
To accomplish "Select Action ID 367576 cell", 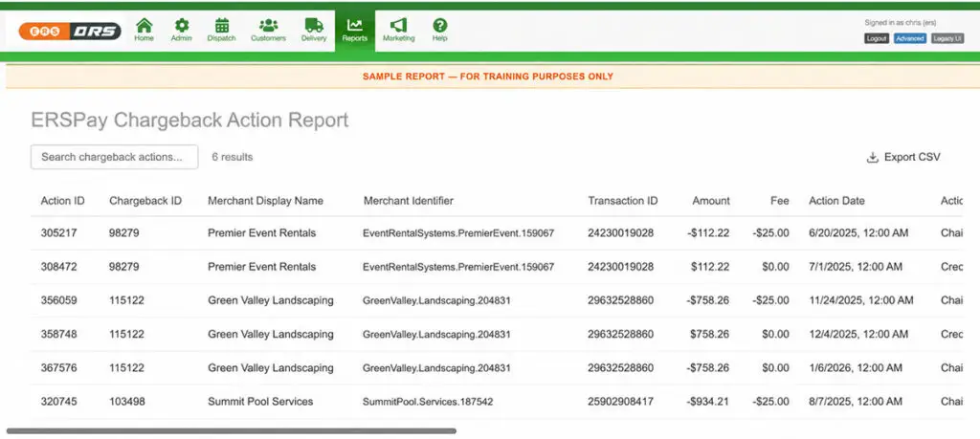I will pyautogui.click(x=58, y=368).
